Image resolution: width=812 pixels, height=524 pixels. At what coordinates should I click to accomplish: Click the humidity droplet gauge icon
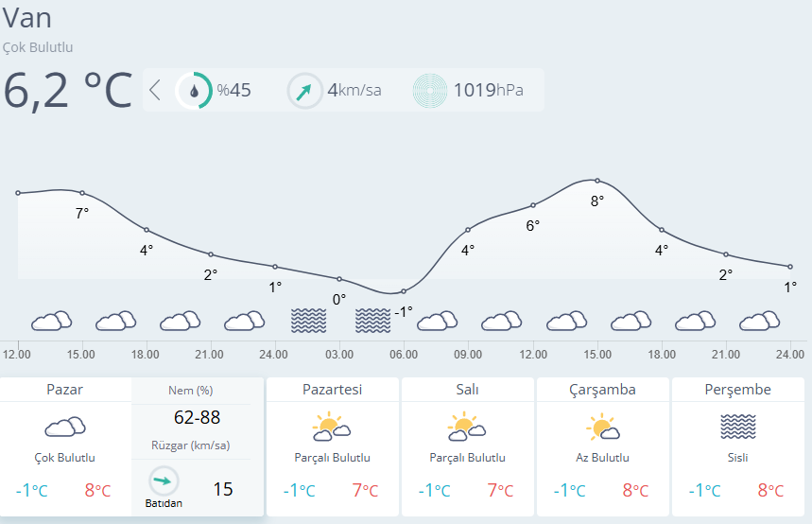point(194,91)
